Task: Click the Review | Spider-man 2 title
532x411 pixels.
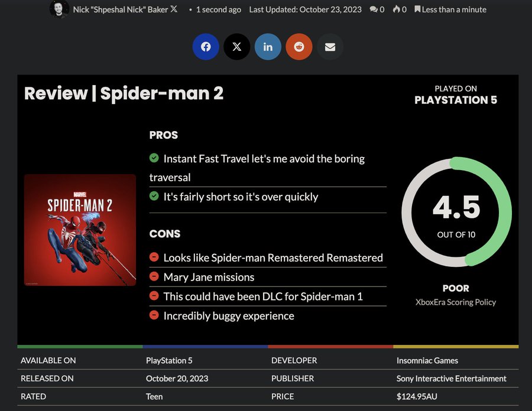Action: [x=124, y=93]
